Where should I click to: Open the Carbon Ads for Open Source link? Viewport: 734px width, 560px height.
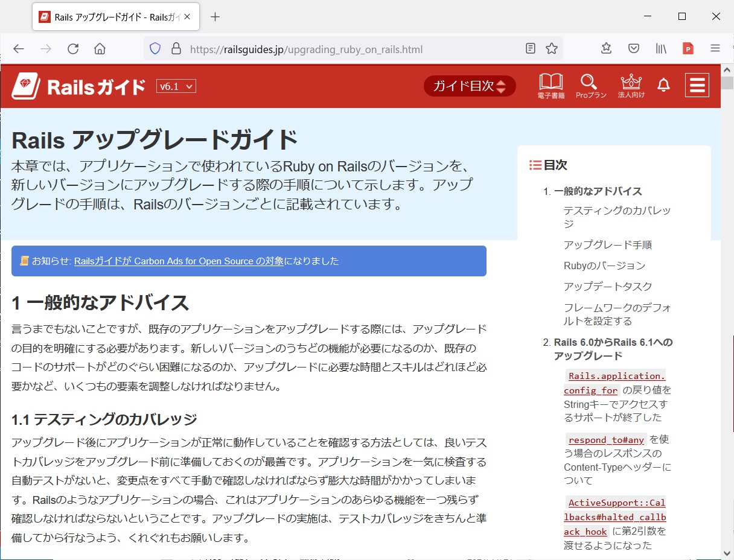click(179, 261)
